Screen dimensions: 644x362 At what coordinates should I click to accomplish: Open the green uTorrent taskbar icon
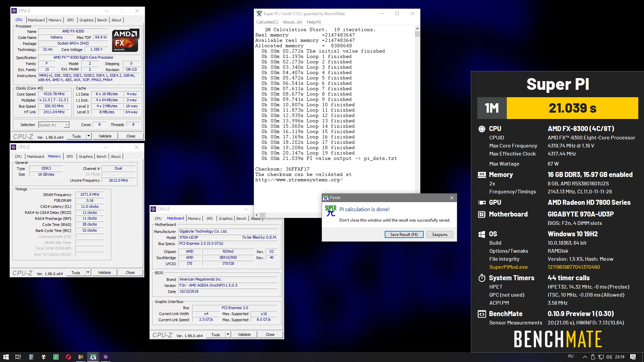coord(56,357)
